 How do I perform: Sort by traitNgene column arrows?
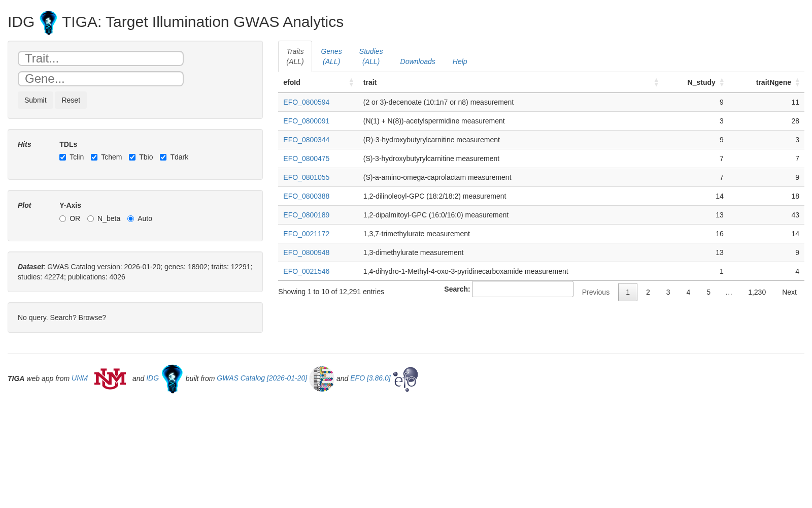coord(797,82)
